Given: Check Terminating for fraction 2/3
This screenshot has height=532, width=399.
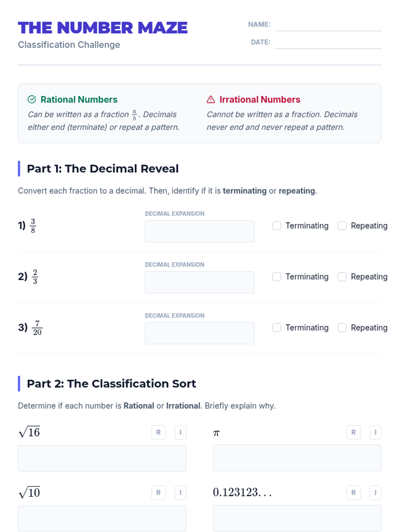Looking at the screenshot, I should 277,277.
